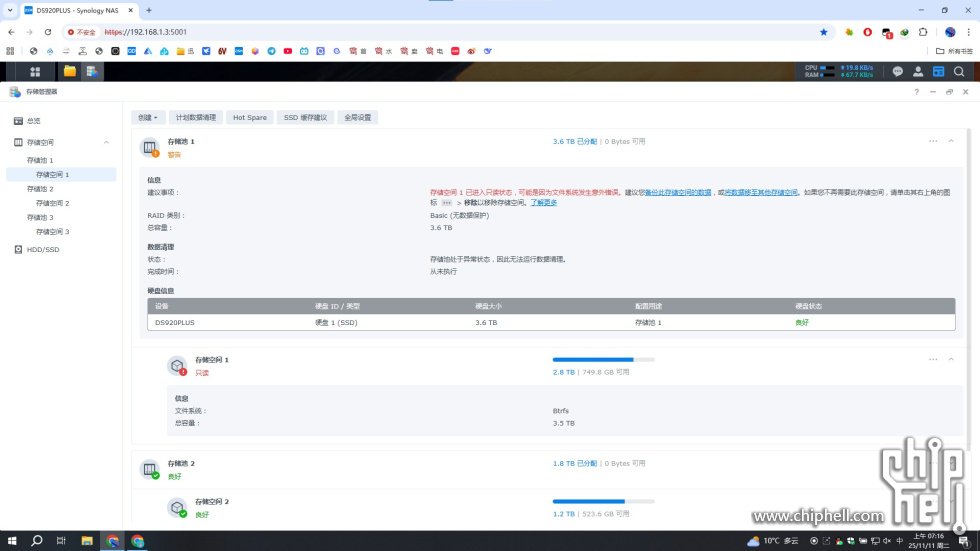Open File Station from DSM taskbar

pyautogui.click(x=69, y=71)
